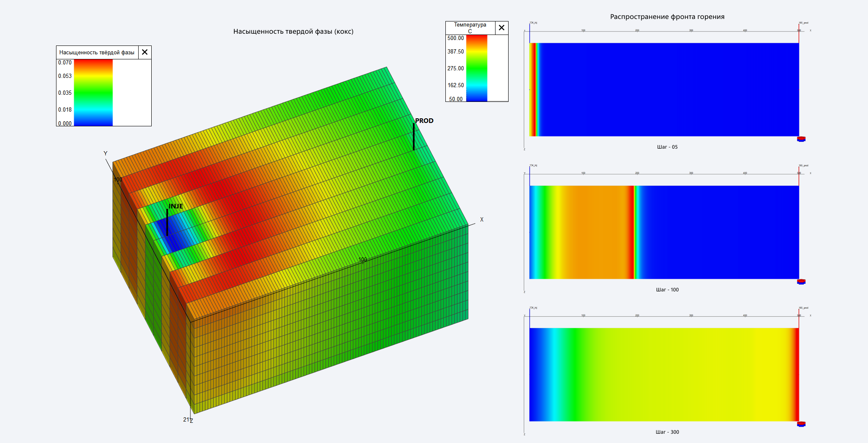This screenshot has width=868, height=443.
Task: Click the 0.053 saturation legend value
Action: pos(65,76)
